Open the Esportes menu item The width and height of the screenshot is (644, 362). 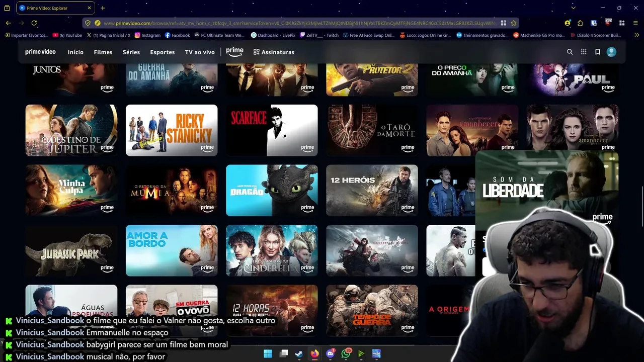162,52
